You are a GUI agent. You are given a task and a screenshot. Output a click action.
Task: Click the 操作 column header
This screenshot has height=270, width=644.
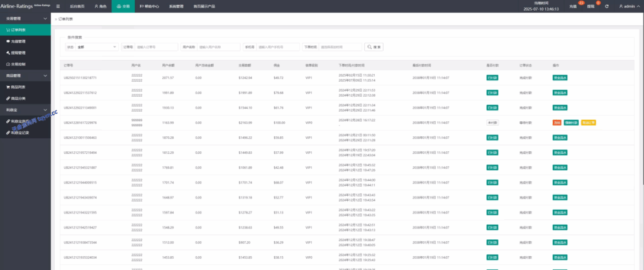point(556,65)
